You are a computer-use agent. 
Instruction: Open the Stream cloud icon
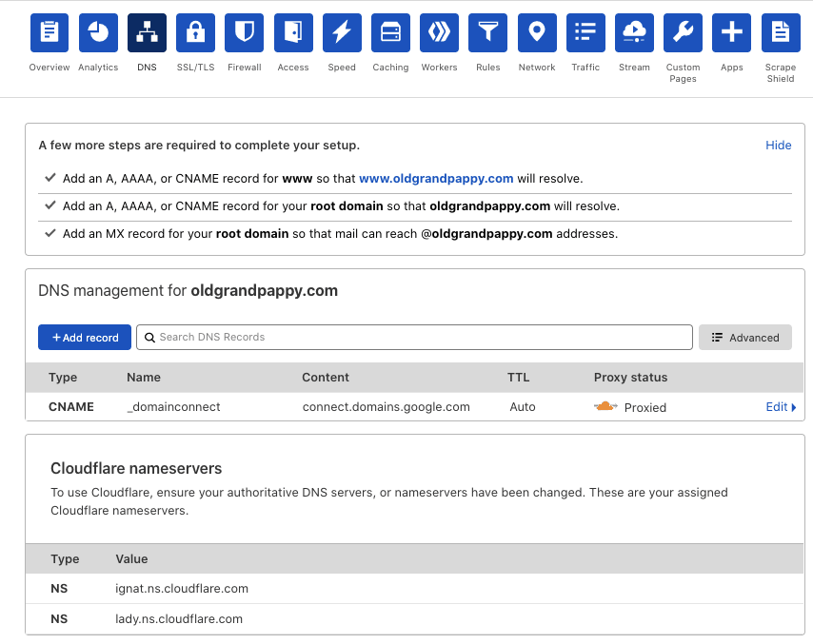(x=634, y=32)
